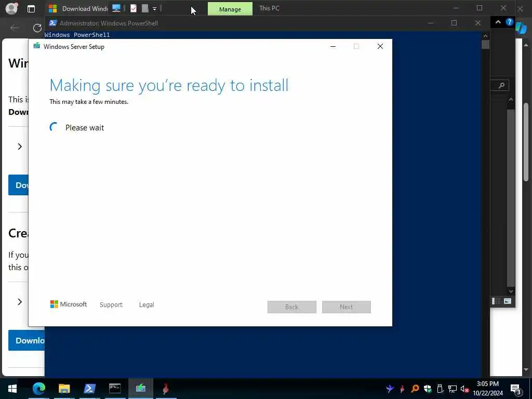
Task: Click the This PC computer icon in File Explorer title bar
Action: (x=116, y=8)
